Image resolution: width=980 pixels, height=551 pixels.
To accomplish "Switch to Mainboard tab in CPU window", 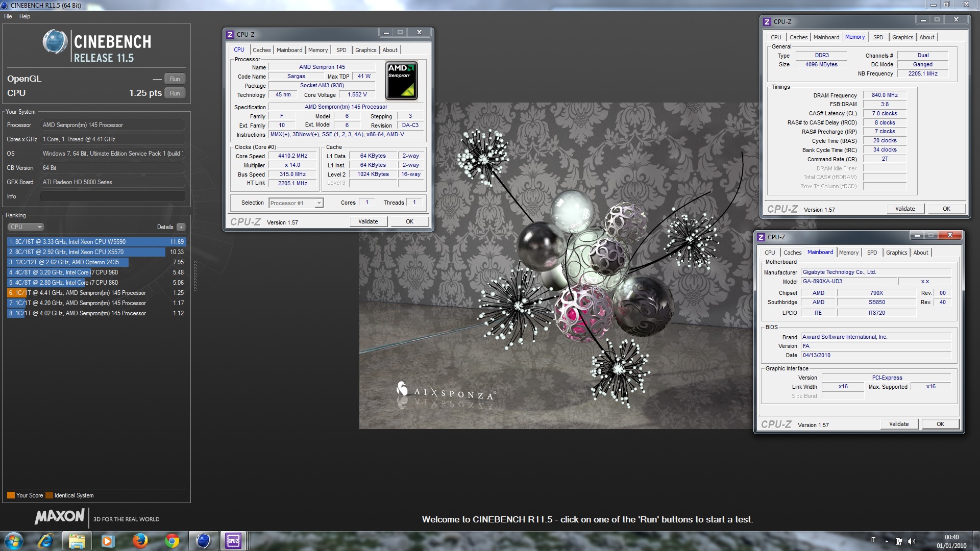I will 289,50.
